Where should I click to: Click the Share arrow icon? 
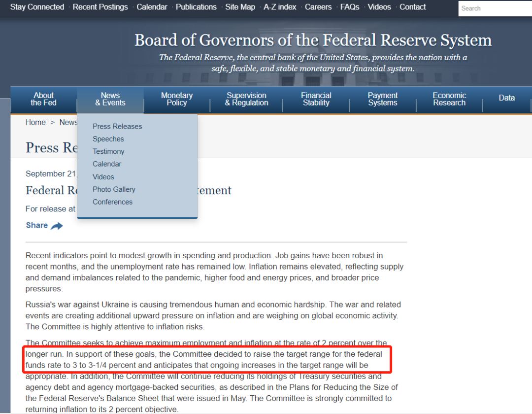coord(57,226)
